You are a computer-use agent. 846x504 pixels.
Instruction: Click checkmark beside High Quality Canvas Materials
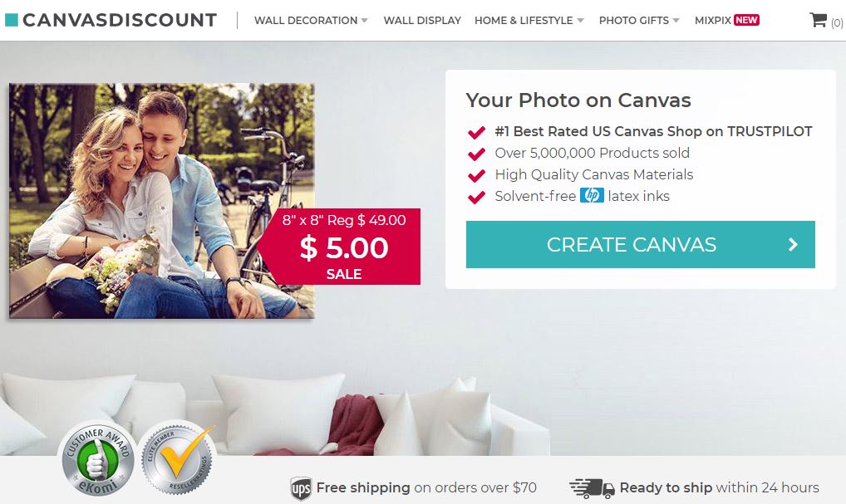476,175
